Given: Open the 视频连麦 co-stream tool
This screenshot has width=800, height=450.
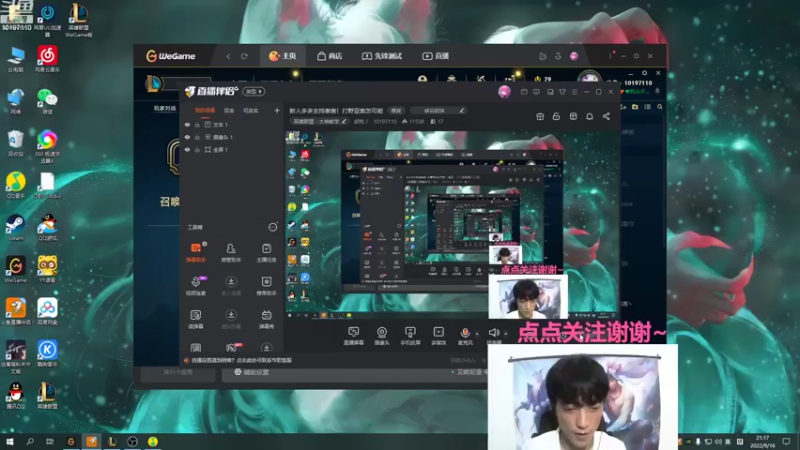Looking at the screenshot, I should [196, 285].
